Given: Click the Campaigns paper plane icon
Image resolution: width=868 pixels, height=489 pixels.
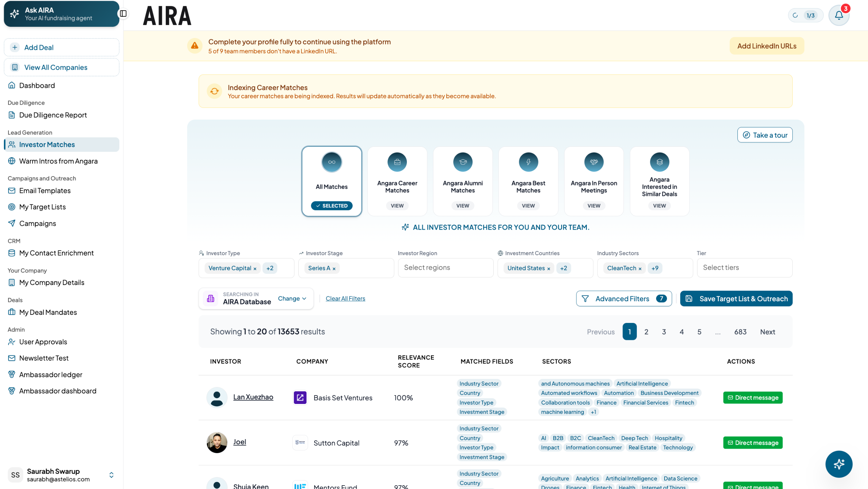Looking at the screenshot, I should 12,223.
